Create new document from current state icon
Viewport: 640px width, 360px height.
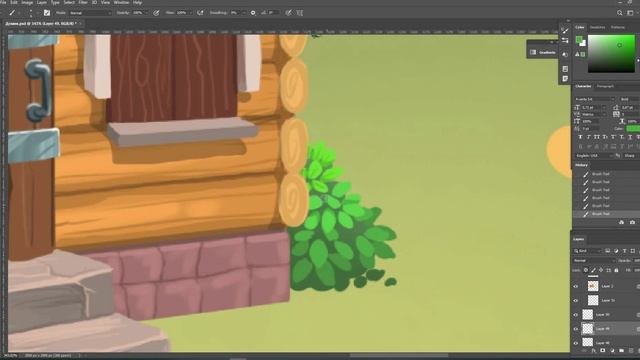coord(622,222)
